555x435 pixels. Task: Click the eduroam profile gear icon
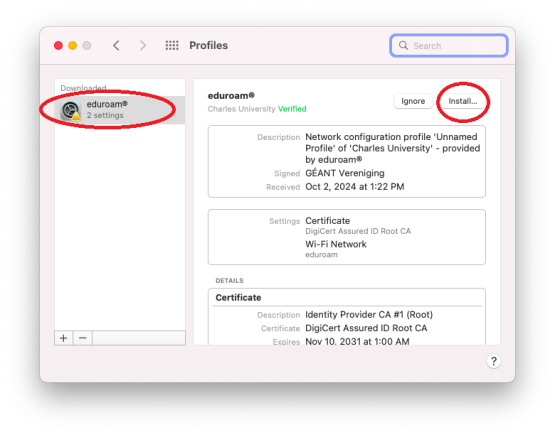pyautogui.click(x=70, y=110)
